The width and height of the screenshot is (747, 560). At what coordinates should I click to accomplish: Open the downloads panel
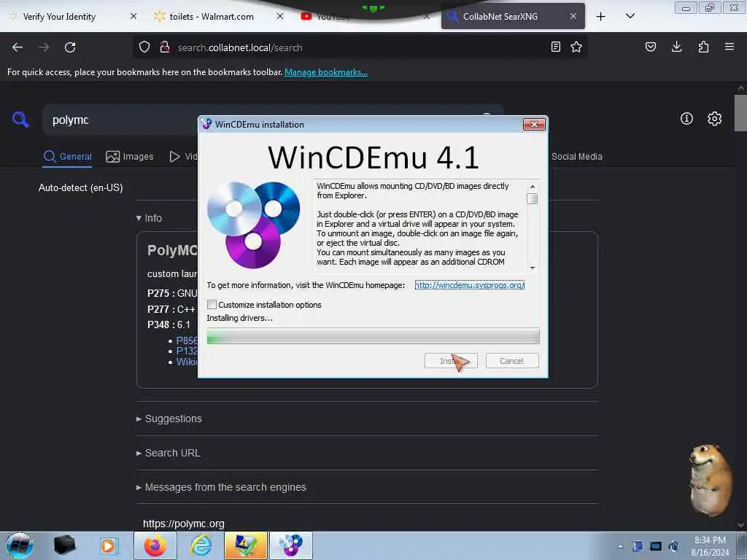pos(676,47)
